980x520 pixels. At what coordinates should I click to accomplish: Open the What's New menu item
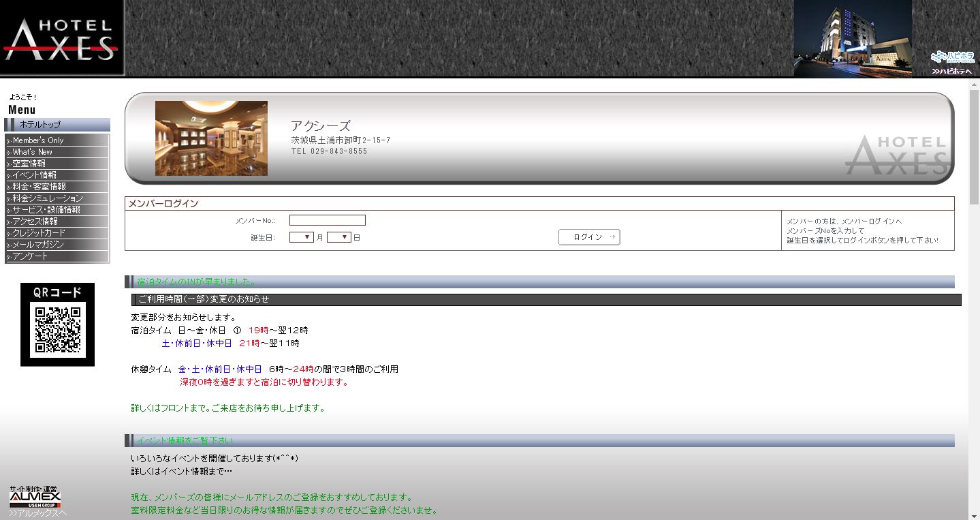[57, 152]
